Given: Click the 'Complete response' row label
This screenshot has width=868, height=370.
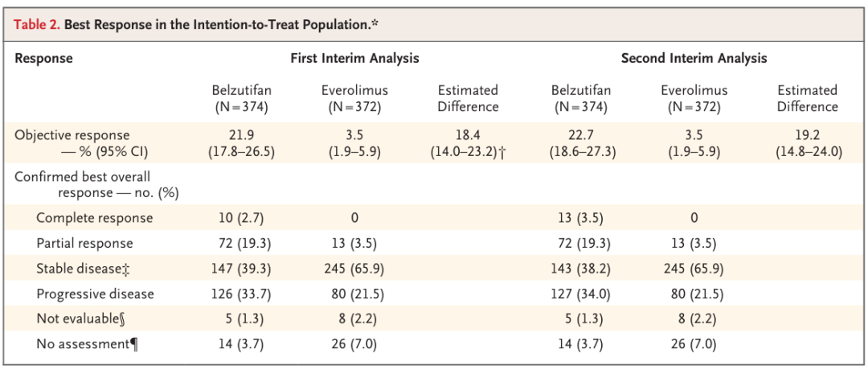Looking at the screenshot, I should point(94,218).
